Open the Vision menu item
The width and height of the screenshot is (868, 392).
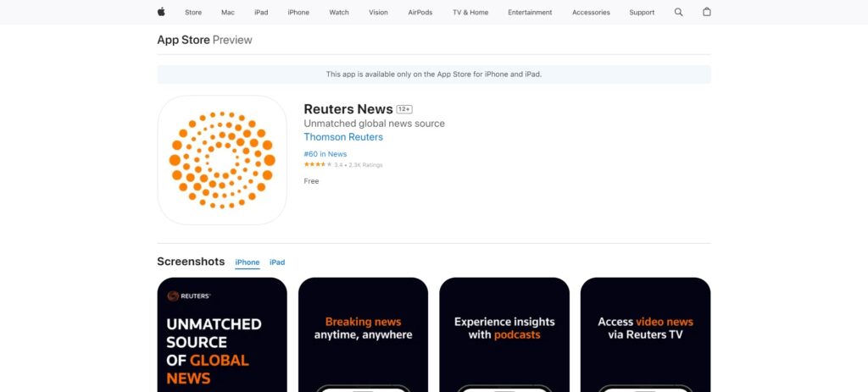pyautogui.click(x=378, y=12)
